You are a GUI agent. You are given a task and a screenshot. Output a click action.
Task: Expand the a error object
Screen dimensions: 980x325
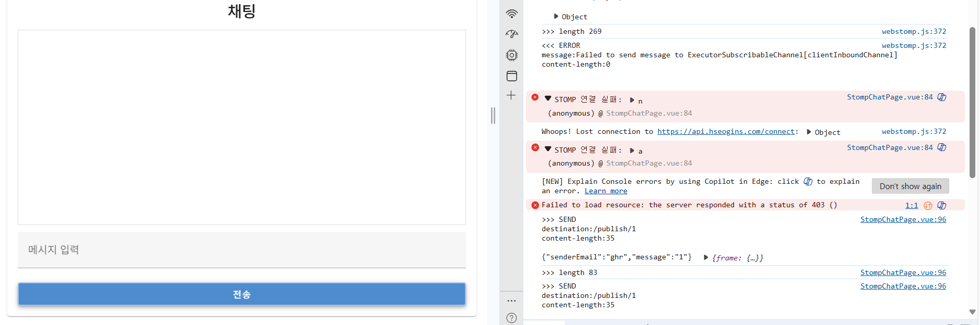(x=632, y=151)
